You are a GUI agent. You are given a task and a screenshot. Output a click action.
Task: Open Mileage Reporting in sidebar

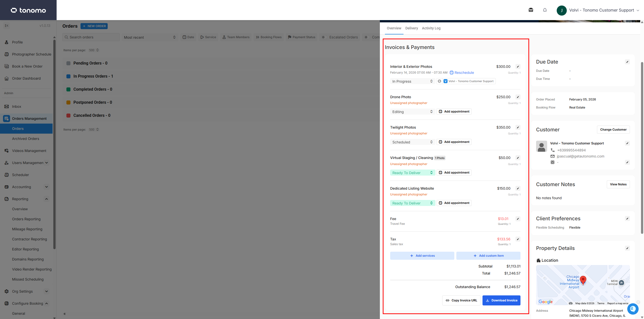27,229
